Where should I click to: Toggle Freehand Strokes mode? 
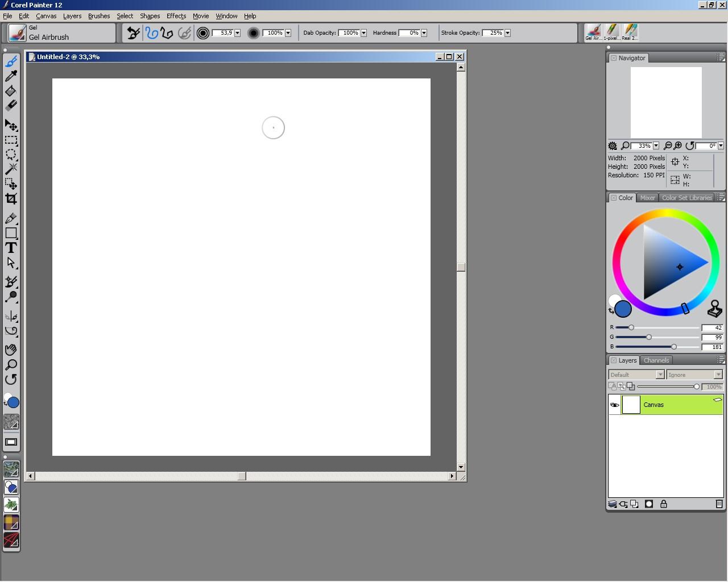[x=151, y=33]
